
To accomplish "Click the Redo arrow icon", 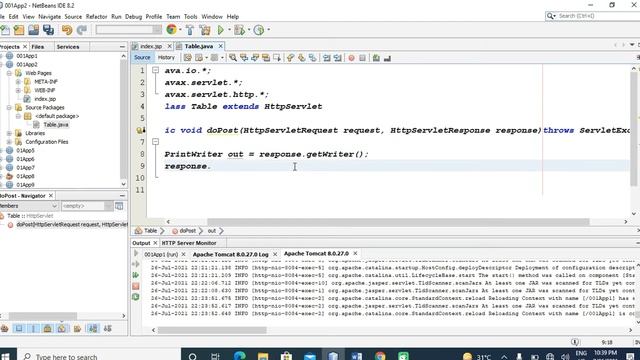I will point(82,30).
